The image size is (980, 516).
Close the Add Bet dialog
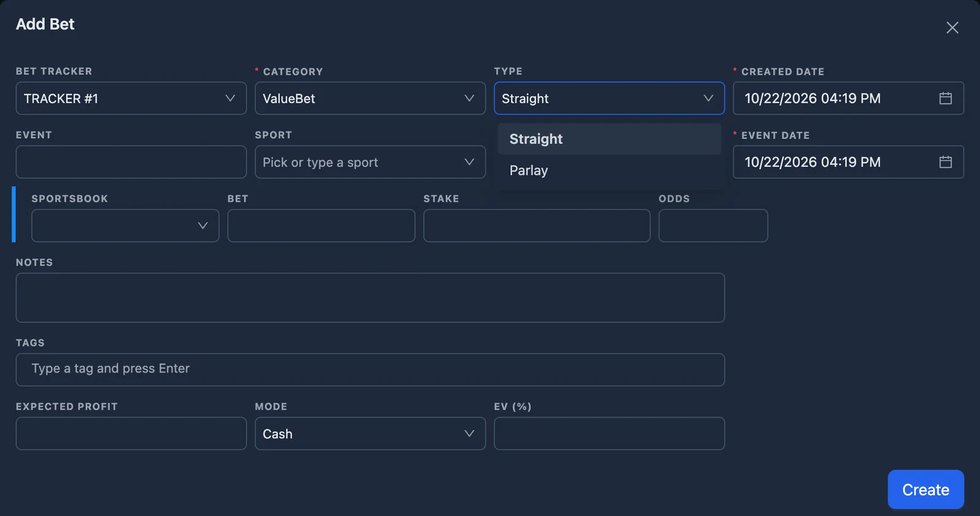coord(952,28)
